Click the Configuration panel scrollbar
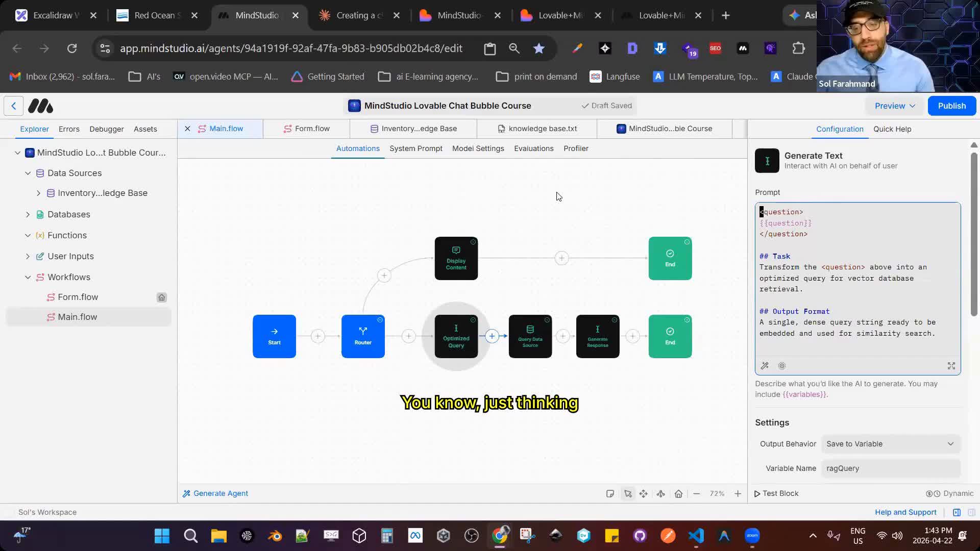Screen dimensions: 980x551 point(974,235)
